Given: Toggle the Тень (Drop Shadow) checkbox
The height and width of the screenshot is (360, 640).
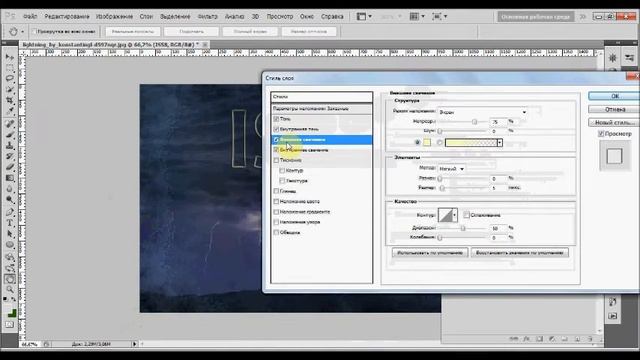Looking at the screenshot, I should [x=276, y=119].
